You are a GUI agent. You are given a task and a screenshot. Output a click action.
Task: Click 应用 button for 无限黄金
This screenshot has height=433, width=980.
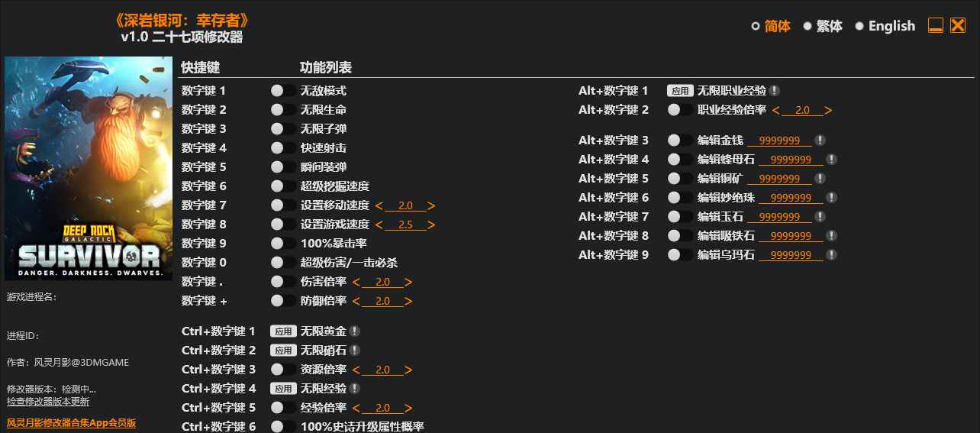(283, 331)
